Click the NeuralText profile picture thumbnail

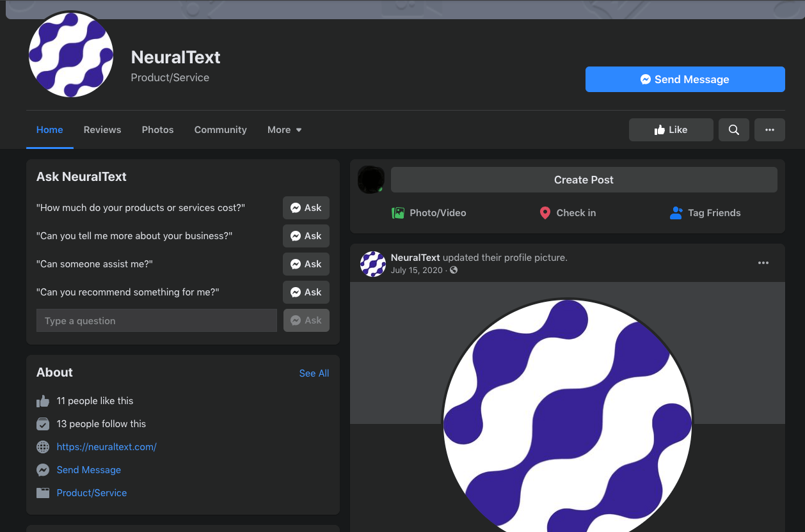[372, 263]
